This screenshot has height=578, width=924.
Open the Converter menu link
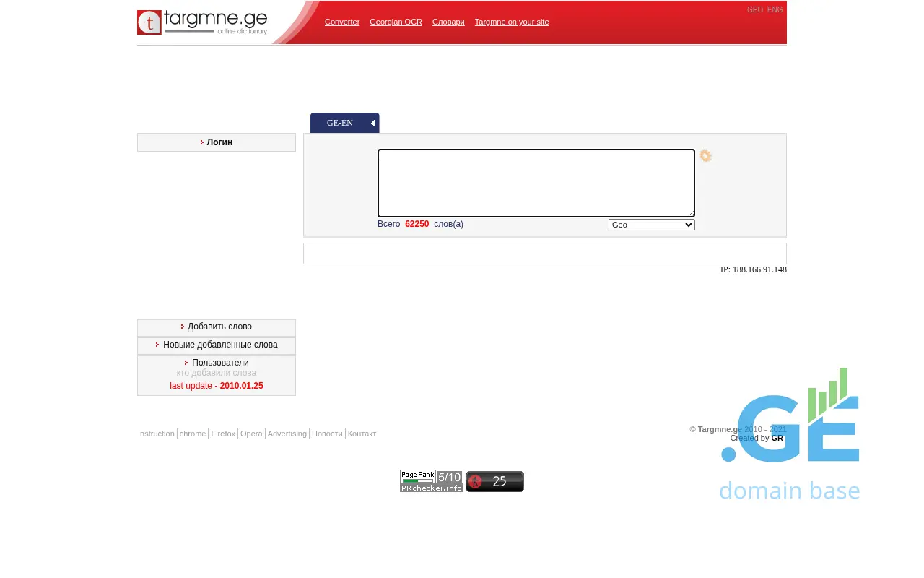(x=342, y=22)
